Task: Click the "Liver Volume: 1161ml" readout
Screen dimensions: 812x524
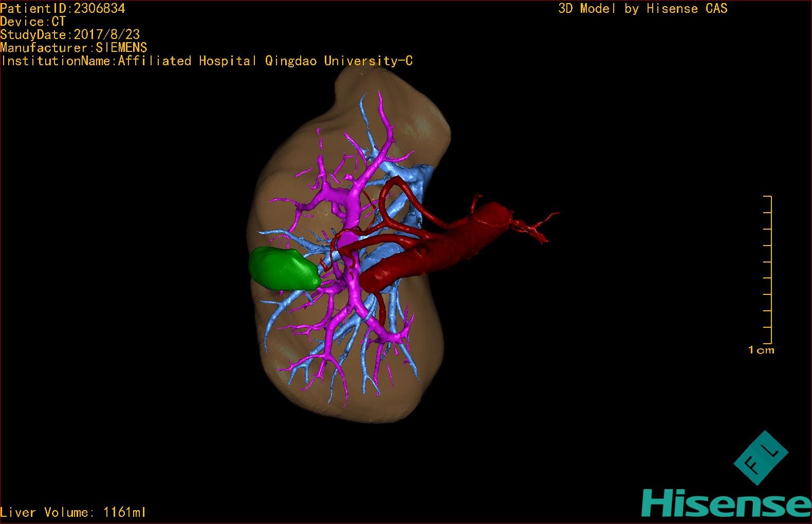Action: (x=73, y=512)
